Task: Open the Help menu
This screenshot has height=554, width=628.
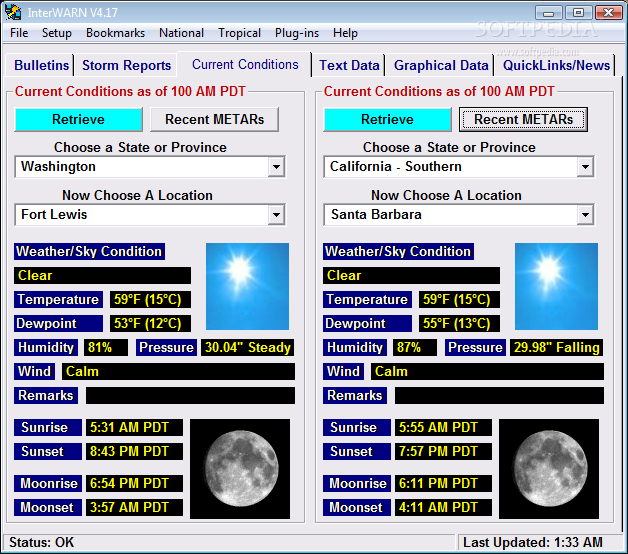Action: [345, 33]
